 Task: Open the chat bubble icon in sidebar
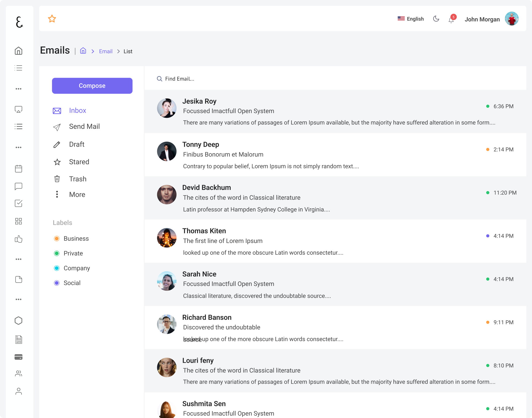(x=19, y=186)
